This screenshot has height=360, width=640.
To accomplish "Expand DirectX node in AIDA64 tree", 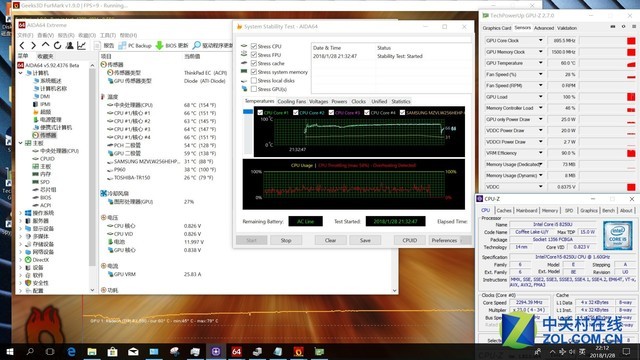I will pyautogui.click(x=21, y=260).
